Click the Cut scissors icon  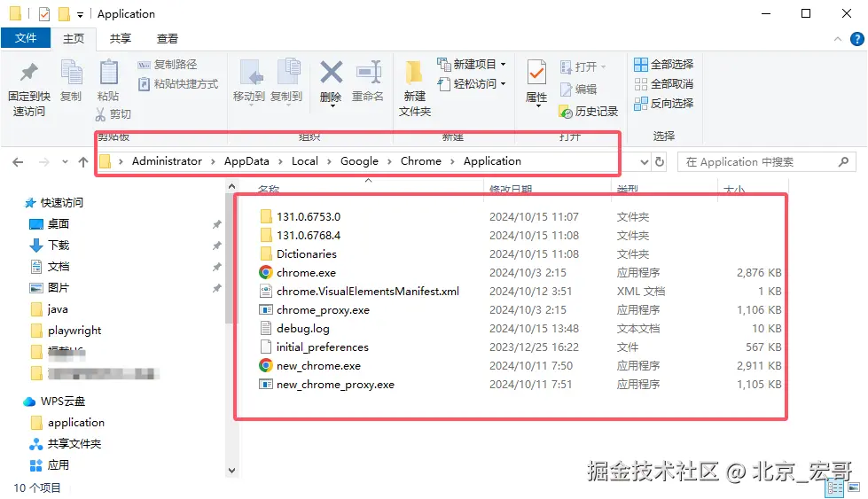point(100,114)
